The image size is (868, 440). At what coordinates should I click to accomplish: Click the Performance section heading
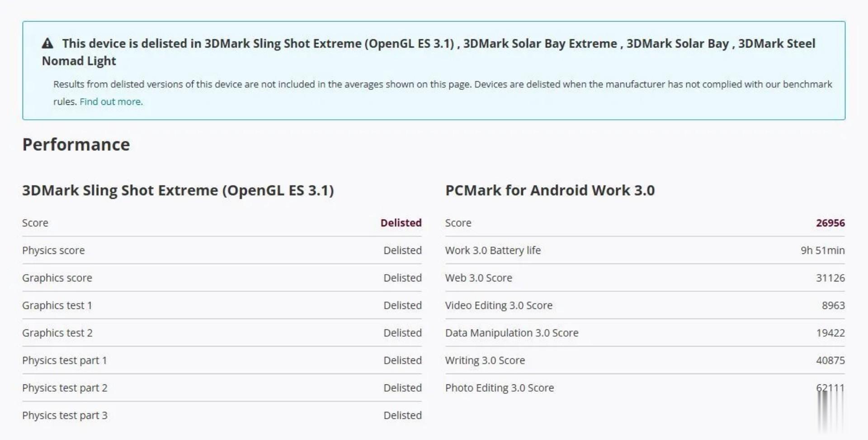point(76,145)
